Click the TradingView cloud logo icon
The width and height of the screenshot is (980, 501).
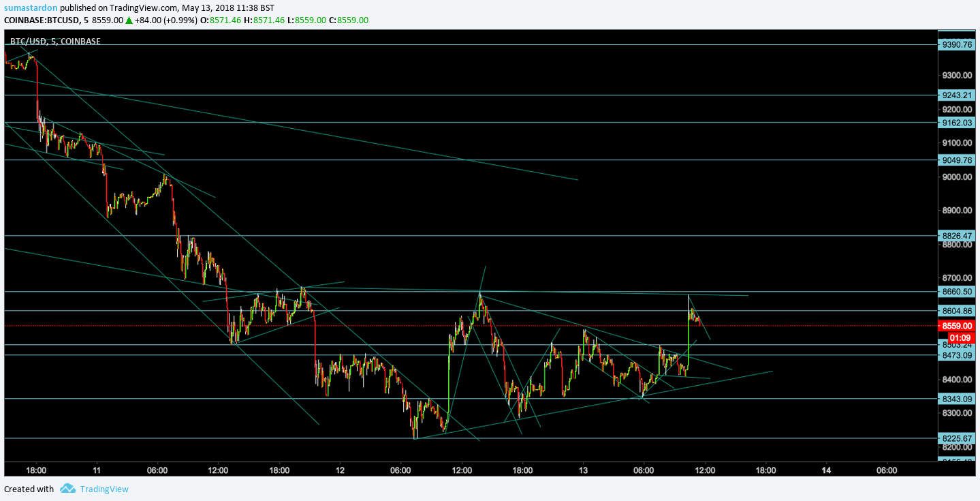tap(67, 488)
